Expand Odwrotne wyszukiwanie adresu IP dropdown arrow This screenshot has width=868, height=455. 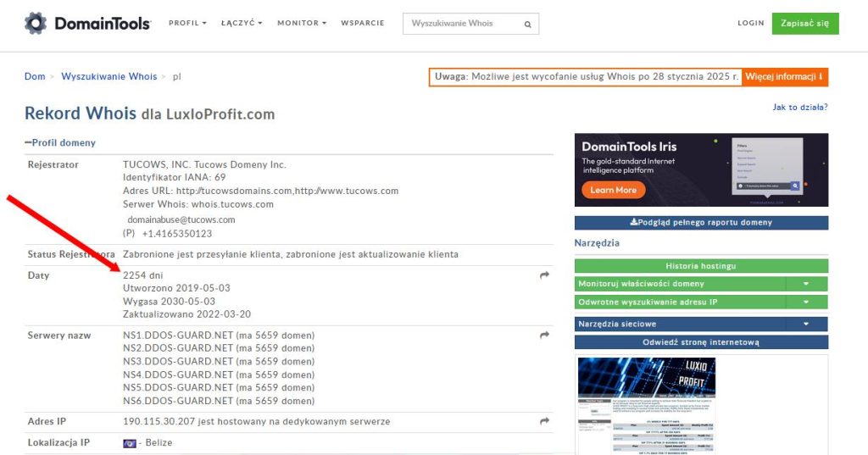(x=807, y=302)
